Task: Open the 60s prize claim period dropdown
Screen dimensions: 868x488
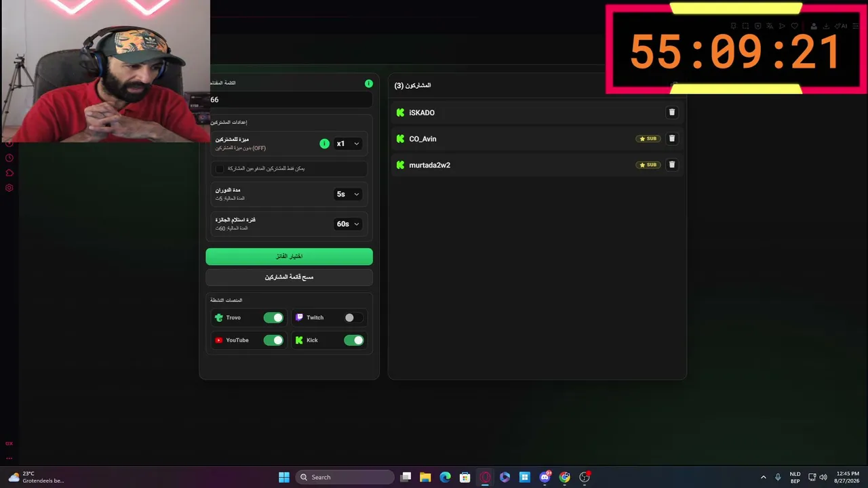Action: pyautogui.click(x=348, y=224)
